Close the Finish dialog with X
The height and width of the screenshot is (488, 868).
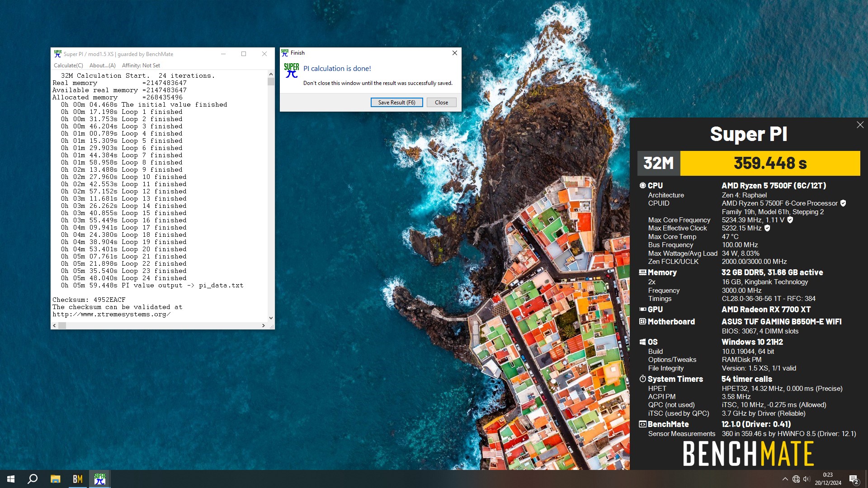pyautogui.click(x=455, y=53)
